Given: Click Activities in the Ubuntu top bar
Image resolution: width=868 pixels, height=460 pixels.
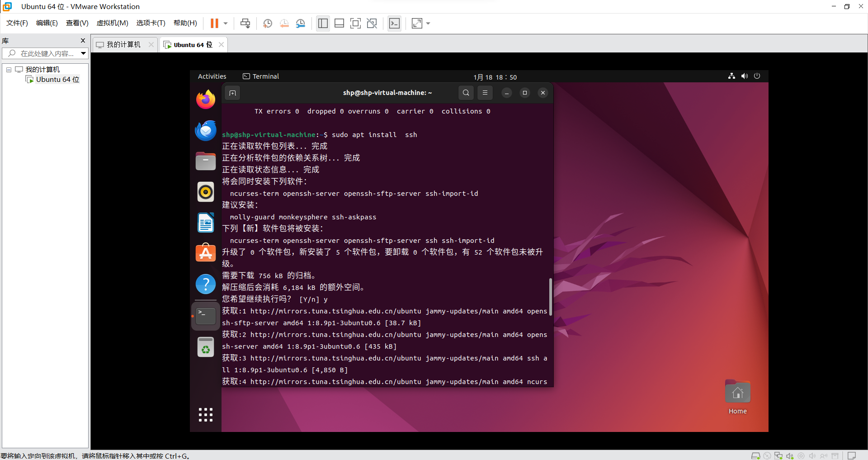Looking at the screenshot, I should pos(212,76).
